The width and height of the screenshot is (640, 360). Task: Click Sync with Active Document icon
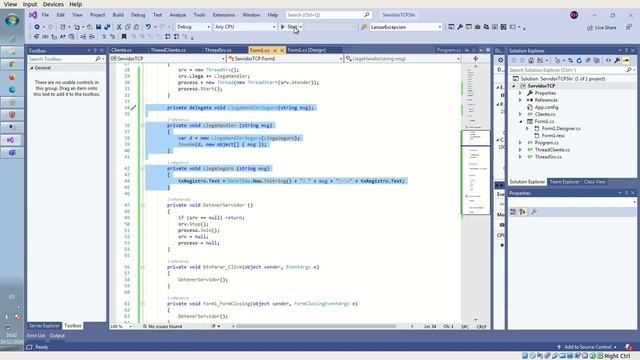pyautogui.click(x=570, y=60)
